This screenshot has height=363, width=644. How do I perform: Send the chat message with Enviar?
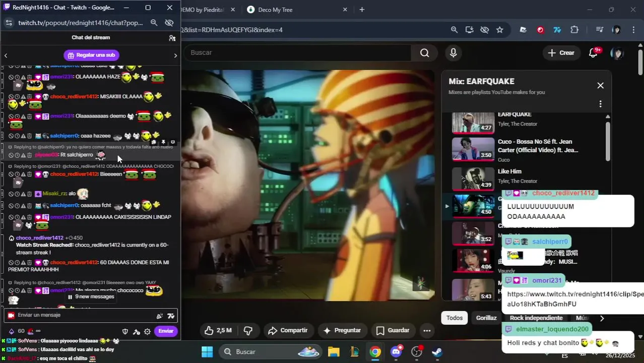click(x=166, y=331)
